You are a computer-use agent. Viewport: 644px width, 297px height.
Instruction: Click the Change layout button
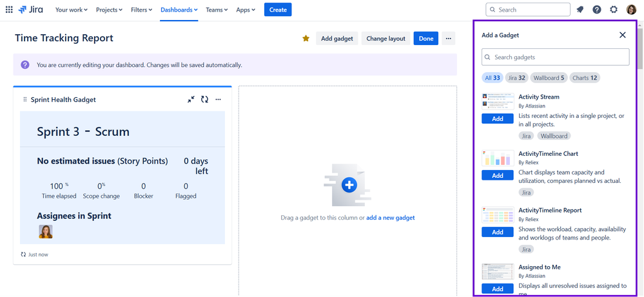tap(385, 39)
